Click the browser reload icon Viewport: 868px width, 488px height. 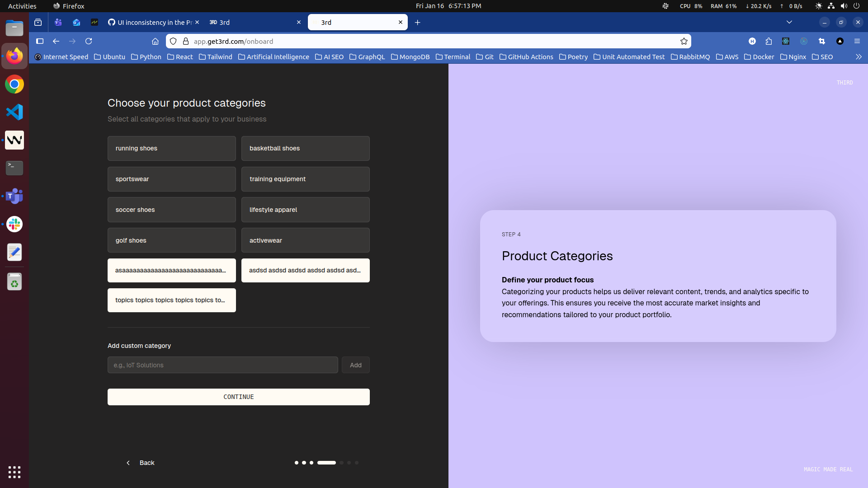pos(89,41)
